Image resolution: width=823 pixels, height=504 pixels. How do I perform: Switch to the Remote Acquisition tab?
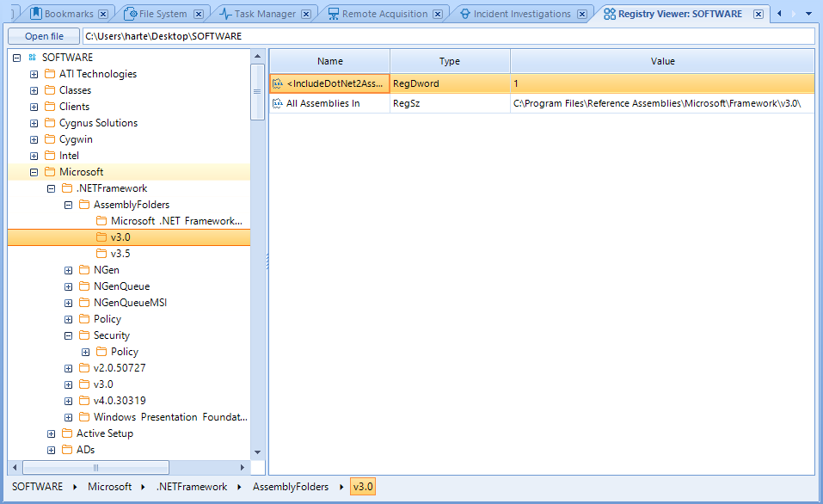pyautogui.click(x=384, y=14)
